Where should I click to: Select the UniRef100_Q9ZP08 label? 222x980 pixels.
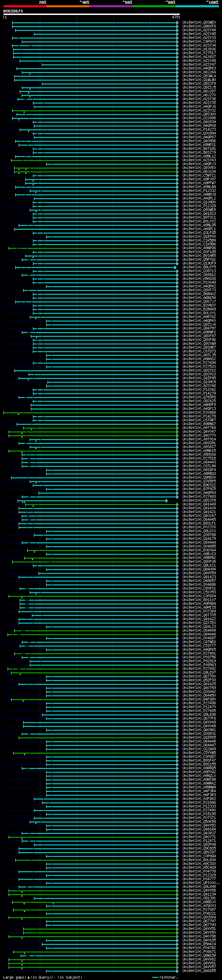click(199, 845)
